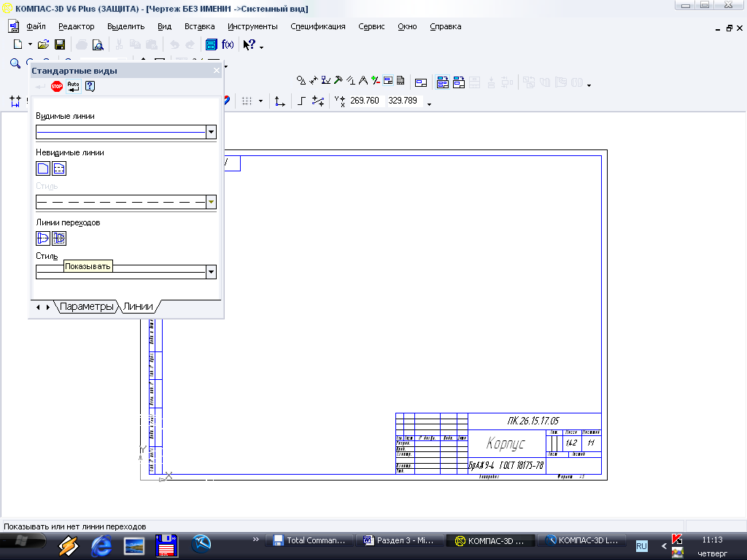This screenshot has height=560, width=747.
Task: Open Internet Explorer from quick launch
Action: [x=101, y=545]
